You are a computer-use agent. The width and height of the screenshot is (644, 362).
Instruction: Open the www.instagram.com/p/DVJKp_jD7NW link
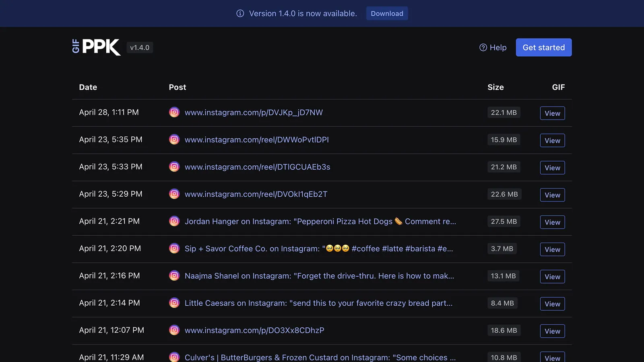[254, 113]
